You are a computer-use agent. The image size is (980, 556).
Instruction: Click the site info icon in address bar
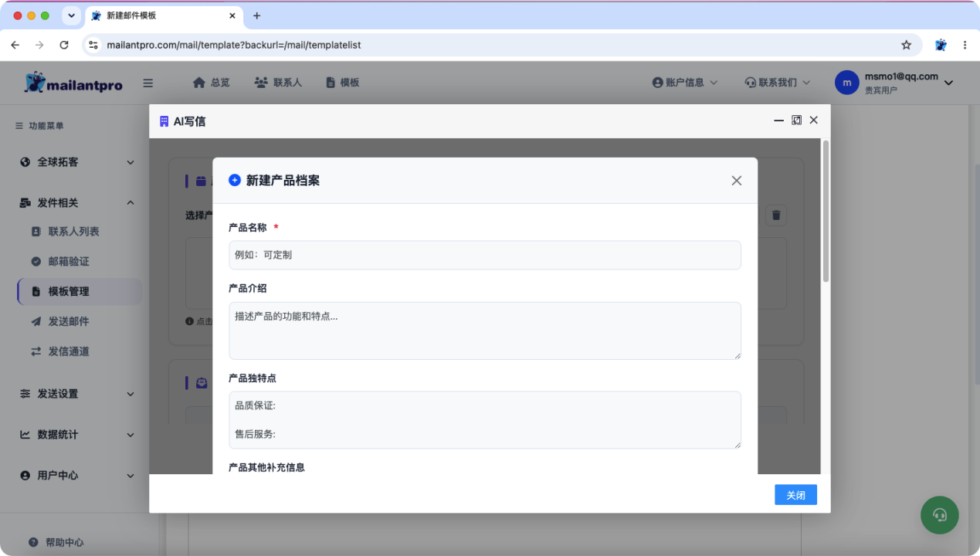93,45
